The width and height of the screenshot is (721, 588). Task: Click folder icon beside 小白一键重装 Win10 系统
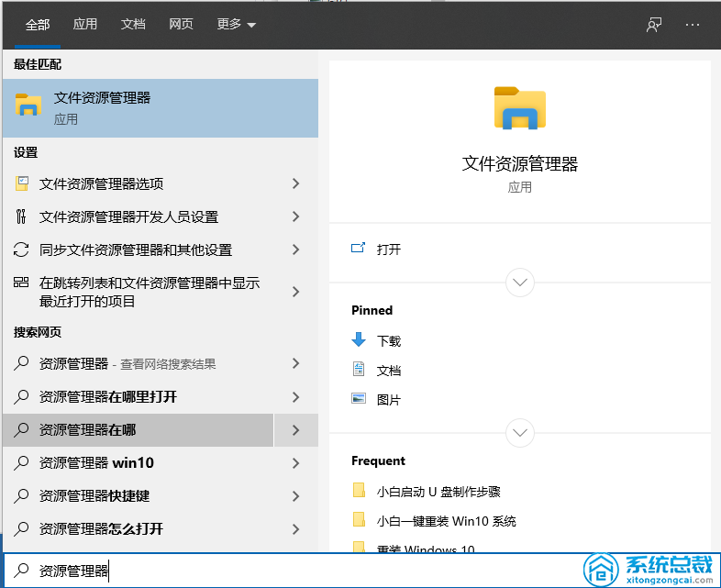coord(359,519)
